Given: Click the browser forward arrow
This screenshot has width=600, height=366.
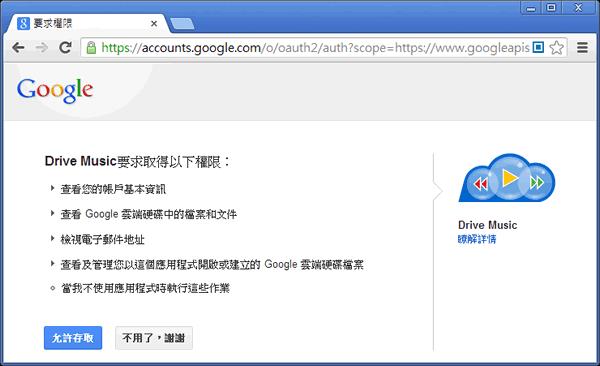Looking at the screenshot, I should coord(41,48).
